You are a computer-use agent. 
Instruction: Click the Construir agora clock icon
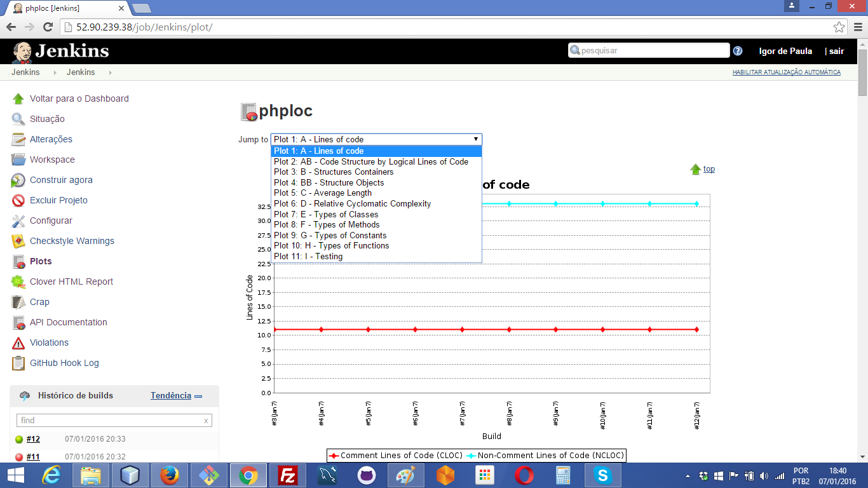(x=18, y=180)
